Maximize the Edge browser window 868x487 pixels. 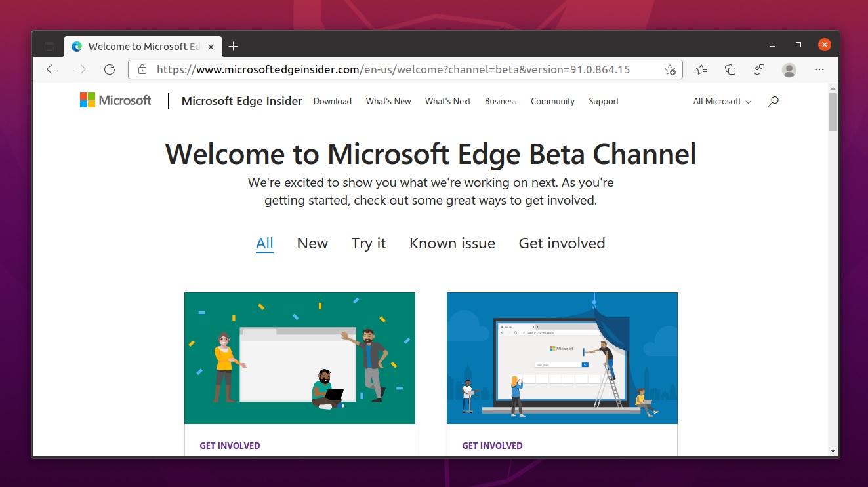[798, 45]
